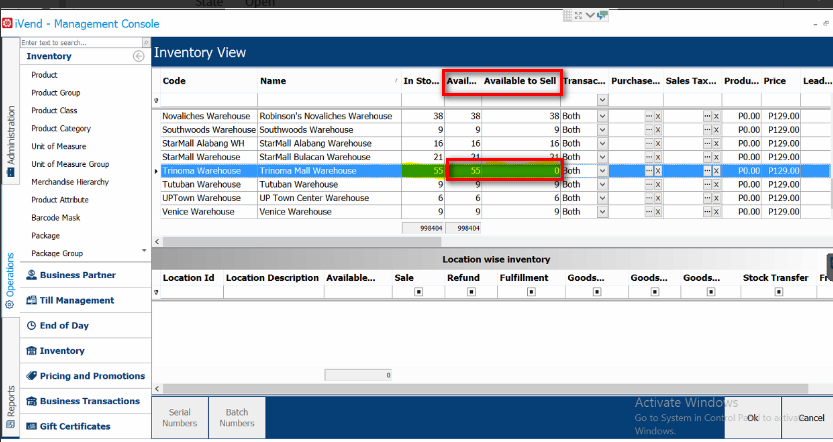This screenshot has height=442, width=833.
Task: Toggle the first Goods column filter checkbox
Action: 597,292
